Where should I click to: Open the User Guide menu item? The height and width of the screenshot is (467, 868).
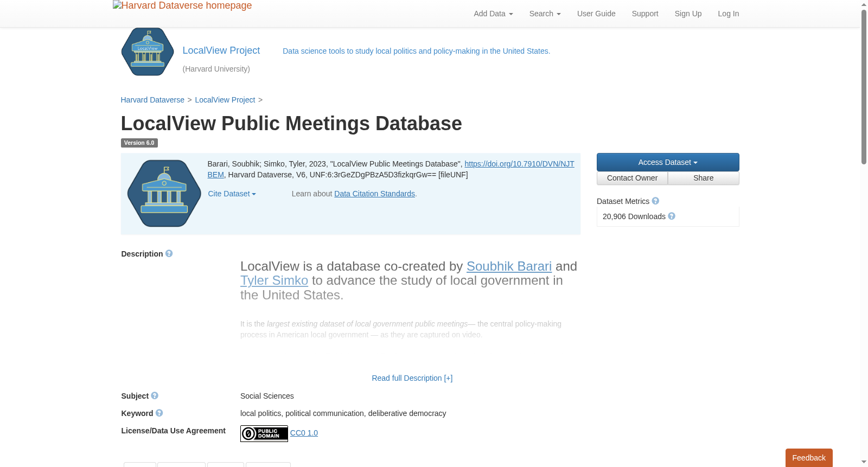click(x=596, y=14)
